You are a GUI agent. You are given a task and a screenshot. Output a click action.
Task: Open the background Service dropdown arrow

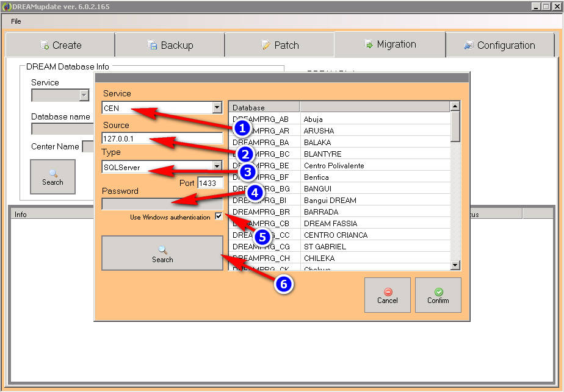point(84,96)
